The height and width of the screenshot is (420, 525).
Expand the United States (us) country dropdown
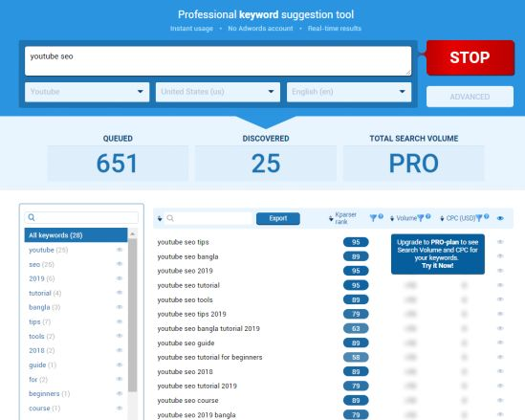click(218, 92)
